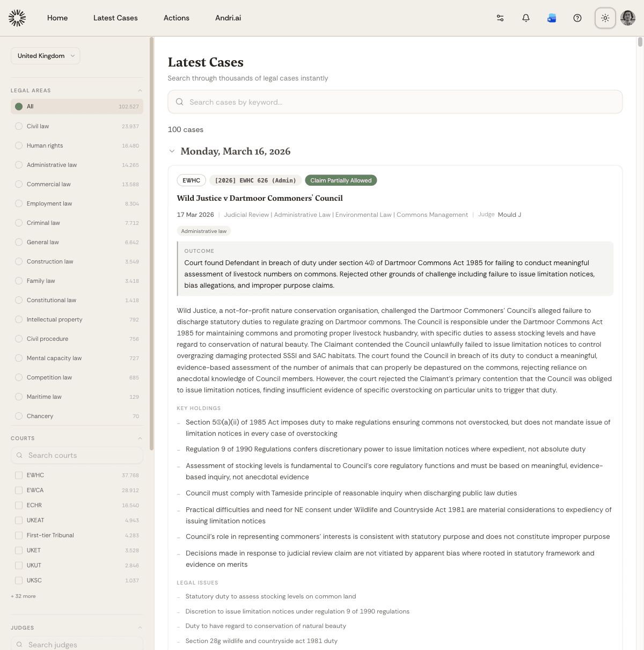
Task: Select the Chancery filter
Action: point(77,416)
